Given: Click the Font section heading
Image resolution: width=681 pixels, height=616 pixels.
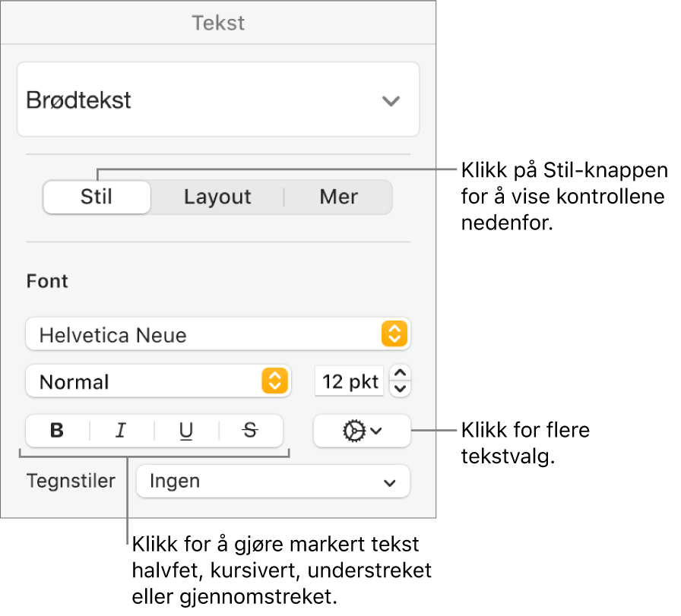Looking at the screenshot, I should 47,281.
